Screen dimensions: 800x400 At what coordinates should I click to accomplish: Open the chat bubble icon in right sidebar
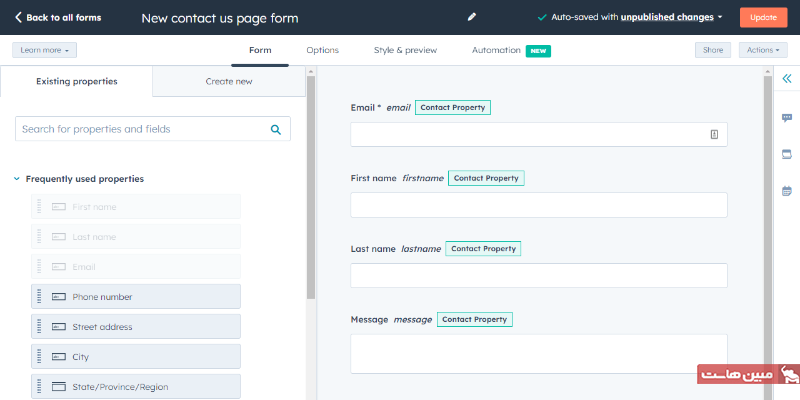tap(787, 118)
